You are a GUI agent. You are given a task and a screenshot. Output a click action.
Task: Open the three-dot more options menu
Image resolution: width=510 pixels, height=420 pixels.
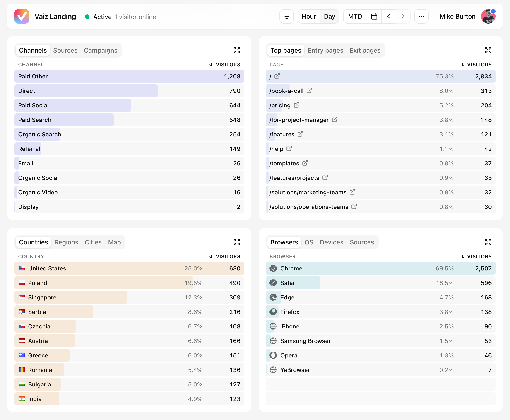coord(421,17)
